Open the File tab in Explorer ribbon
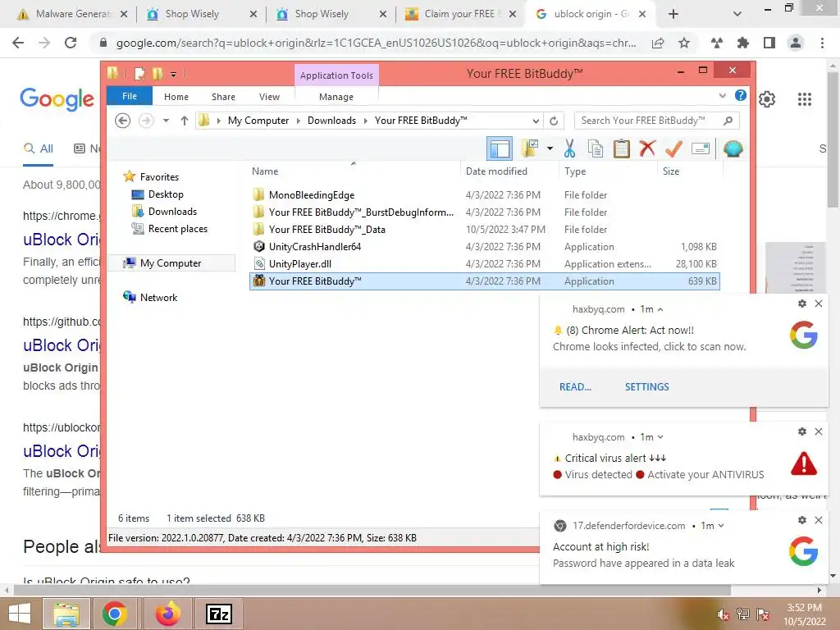 (x=129, y=96)
